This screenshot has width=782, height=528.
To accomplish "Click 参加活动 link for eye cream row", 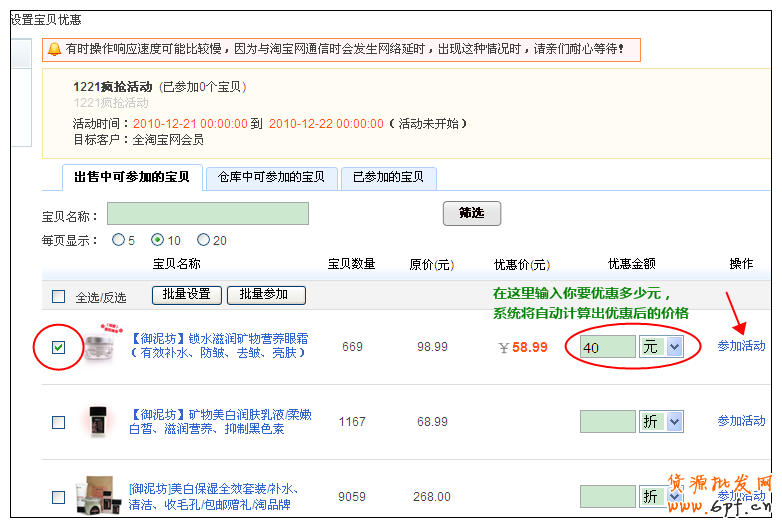I will (x=741, y=346).
